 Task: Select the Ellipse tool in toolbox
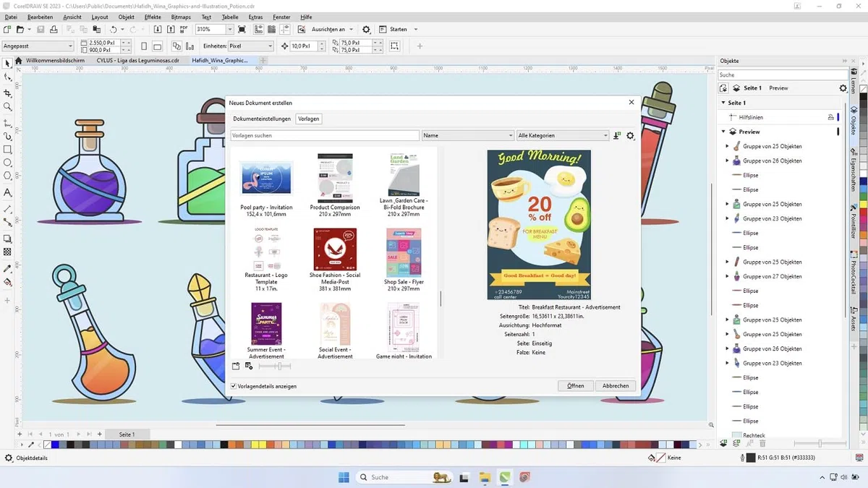[8, 163]
